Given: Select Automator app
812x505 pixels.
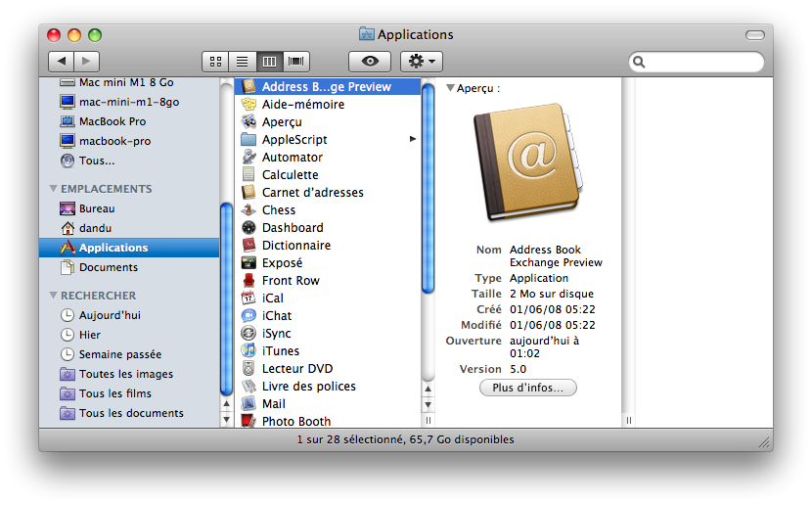Looking at the screenshot, I should point(328,157).
